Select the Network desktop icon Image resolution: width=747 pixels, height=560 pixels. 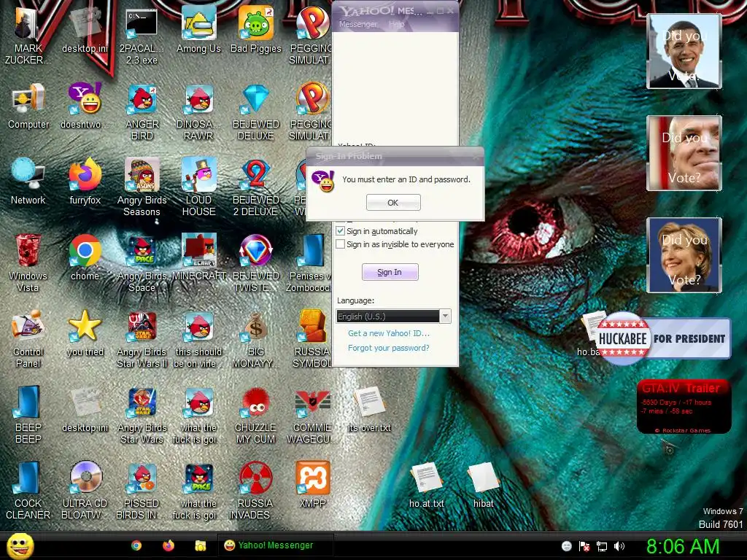click(28, 182)
